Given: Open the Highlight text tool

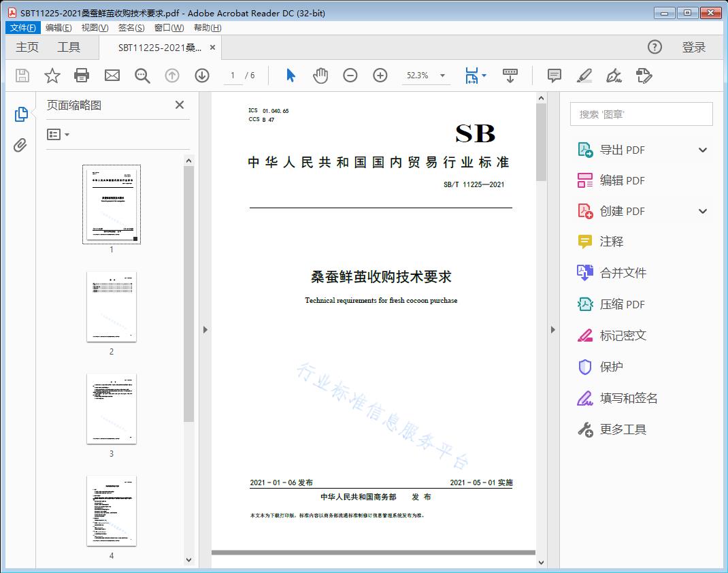Looking at the screenshot, I should (x=584, y=76).
